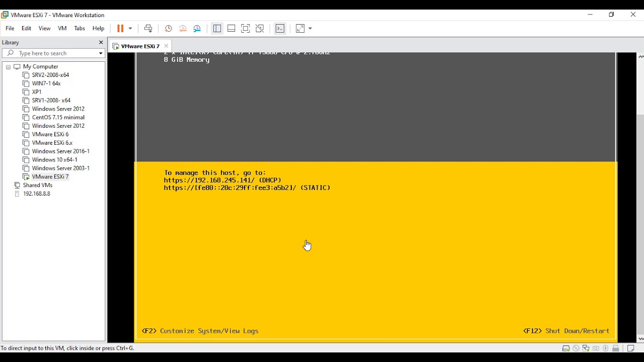This screenshot has height=362, width=644.
Task: Click the message log status icon
Action: [x=630, y=348]
